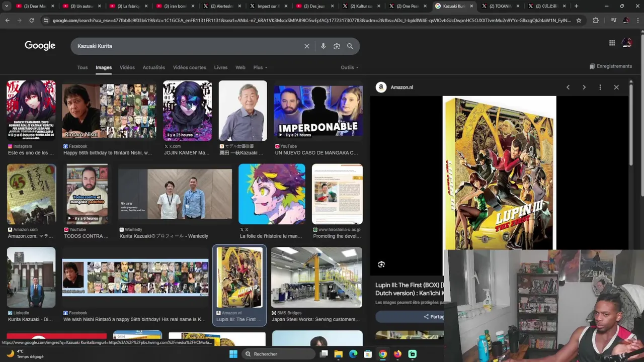This screenshot has height=362, width=644.
Task: Switch to the TOKANIM browser tab
Action: tap(500, 6)
